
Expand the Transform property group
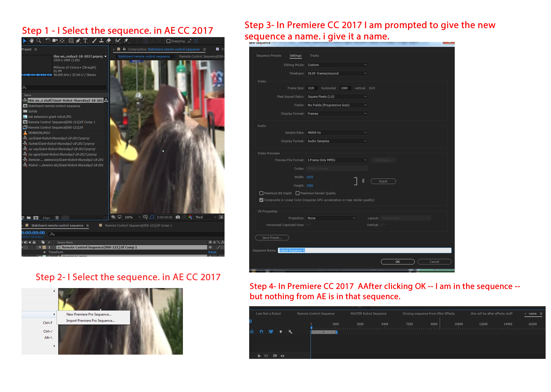click(x=45, y=252)
